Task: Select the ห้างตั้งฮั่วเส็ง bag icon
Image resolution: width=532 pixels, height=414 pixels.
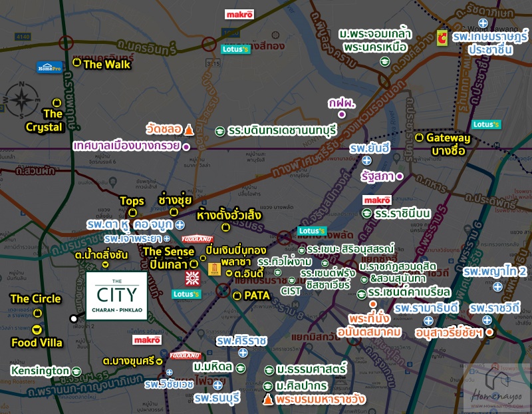Action: tap(225, 227)
